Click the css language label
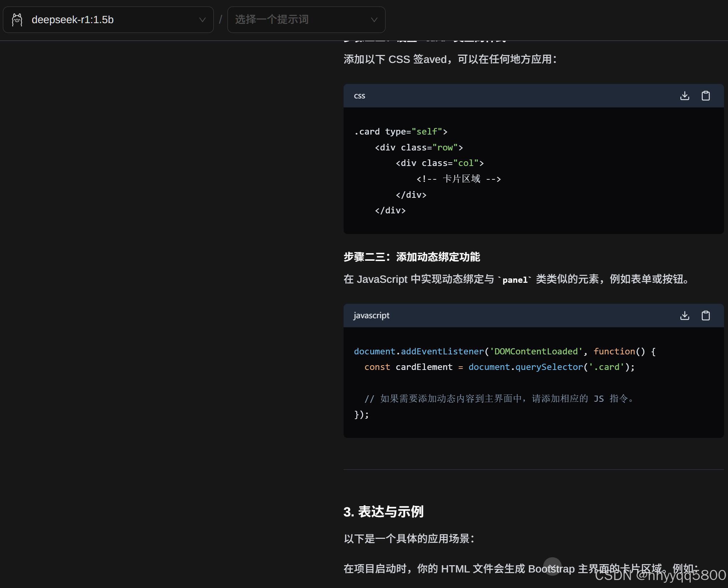 tap(359, 96)
